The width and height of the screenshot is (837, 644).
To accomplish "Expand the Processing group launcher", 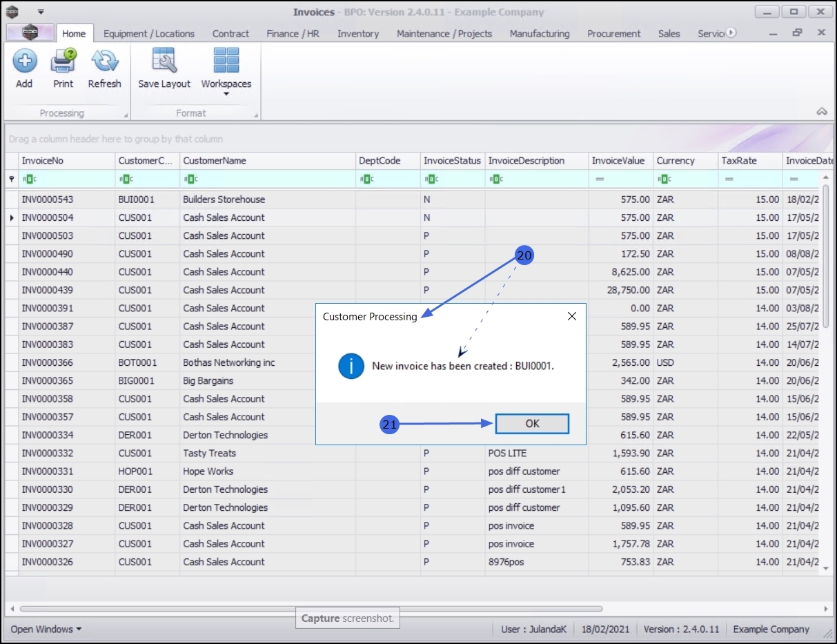I will click(126, 115).
